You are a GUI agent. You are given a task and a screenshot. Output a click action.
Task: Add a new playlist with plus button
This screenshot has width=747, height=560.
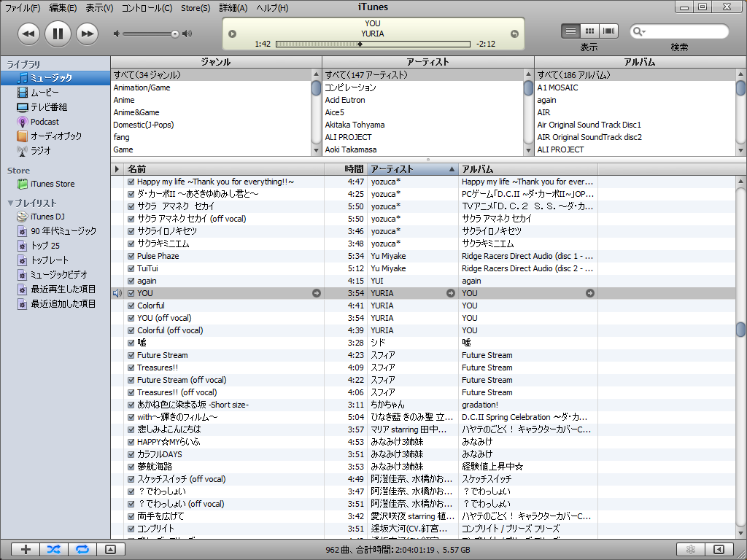tap(26, 550)
